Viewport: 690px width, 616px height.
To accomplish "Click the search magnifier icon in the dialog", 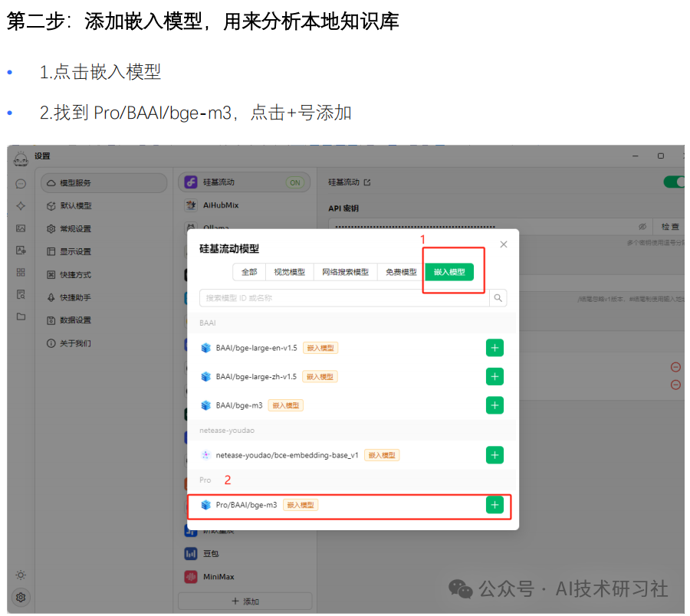I will pos(498,298).
